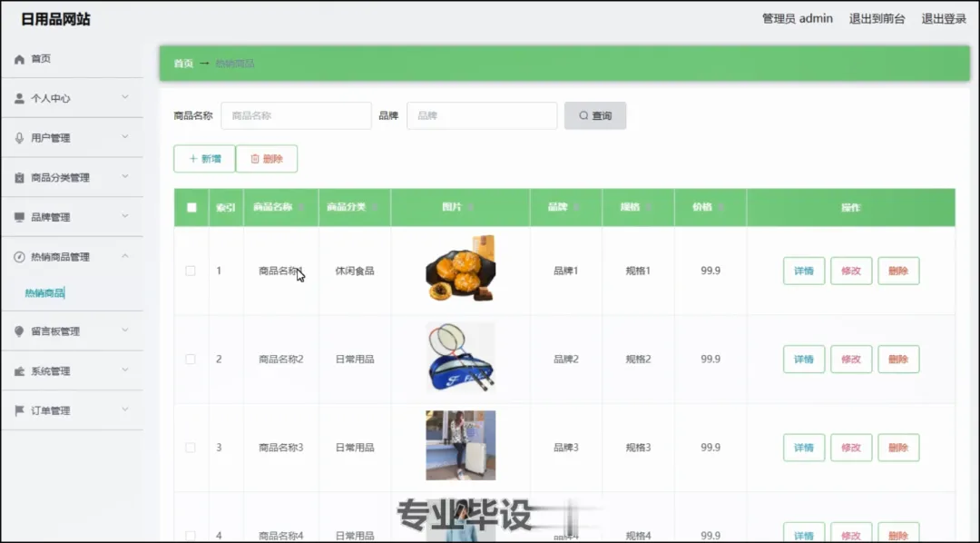Open 详情 for 商品名称1
The width and height of the screenshot is (980, 543).
804,271
